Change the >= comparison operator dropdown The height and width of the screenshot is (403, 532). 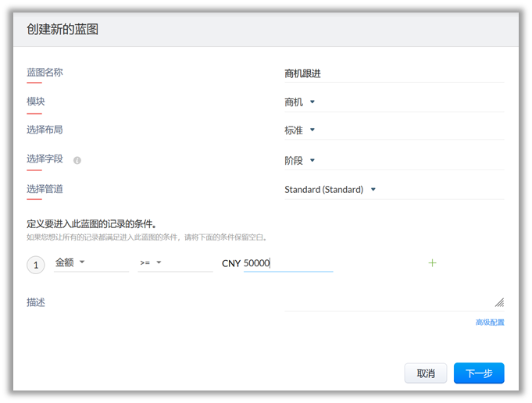coord(151,263)
